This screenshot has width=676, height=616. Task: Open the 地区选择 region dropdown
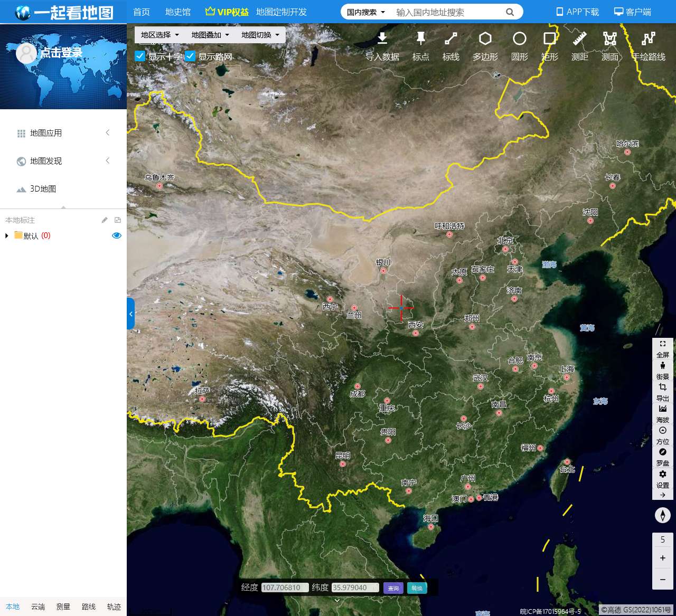[159, 35]
